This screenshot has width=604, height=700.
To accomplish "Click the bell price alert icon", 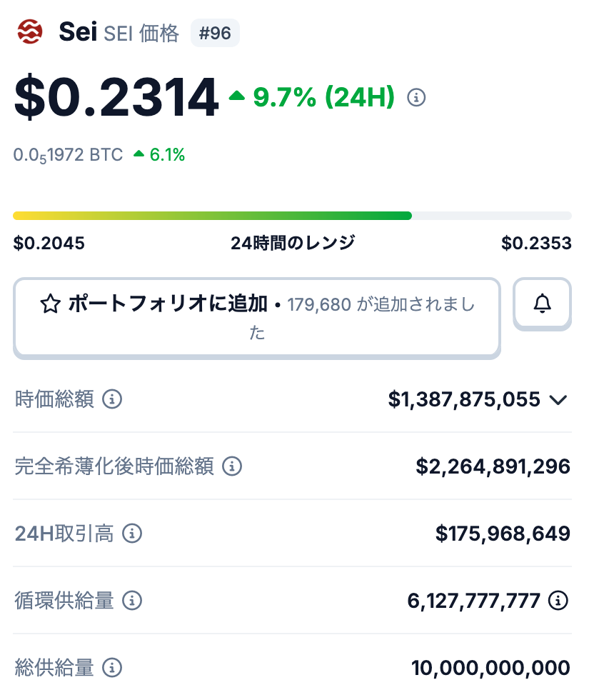I will click(x=543, y=304).
